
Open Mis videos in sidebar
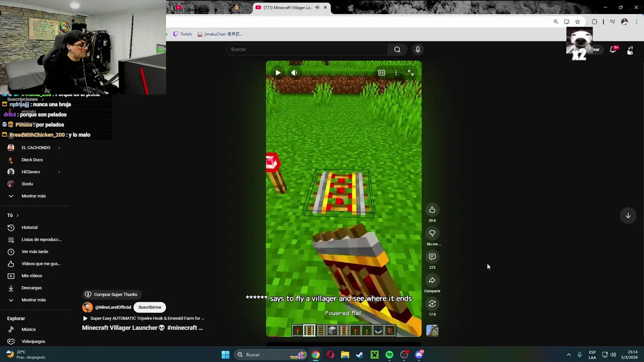(x=31, y=276)
